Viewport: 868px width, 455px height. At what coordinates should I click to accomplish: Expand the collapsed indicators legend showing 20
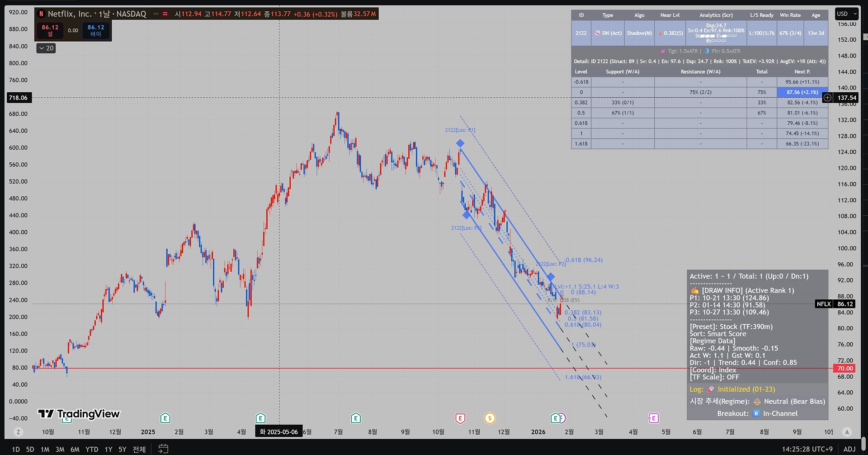[x=46, y=48]
